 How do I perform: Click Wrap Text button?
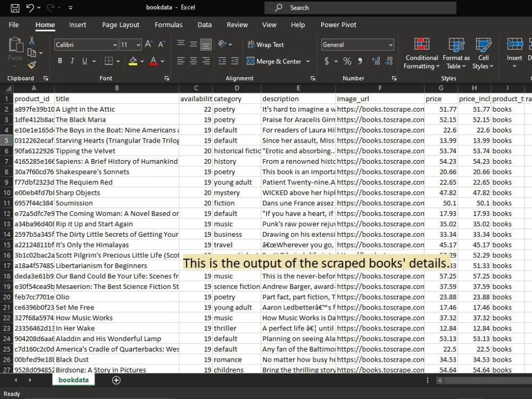pyautogui.click(x=265, y=45)
